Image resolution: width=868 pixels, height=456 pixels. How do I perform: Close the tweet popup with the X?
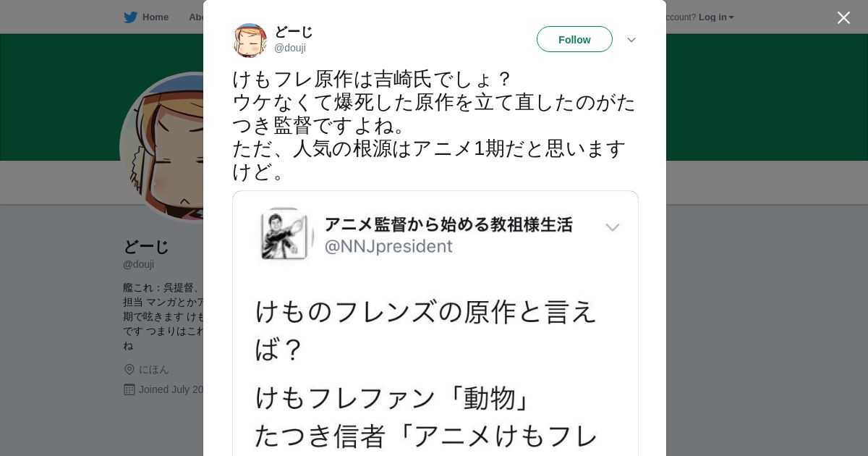point(843,18)
